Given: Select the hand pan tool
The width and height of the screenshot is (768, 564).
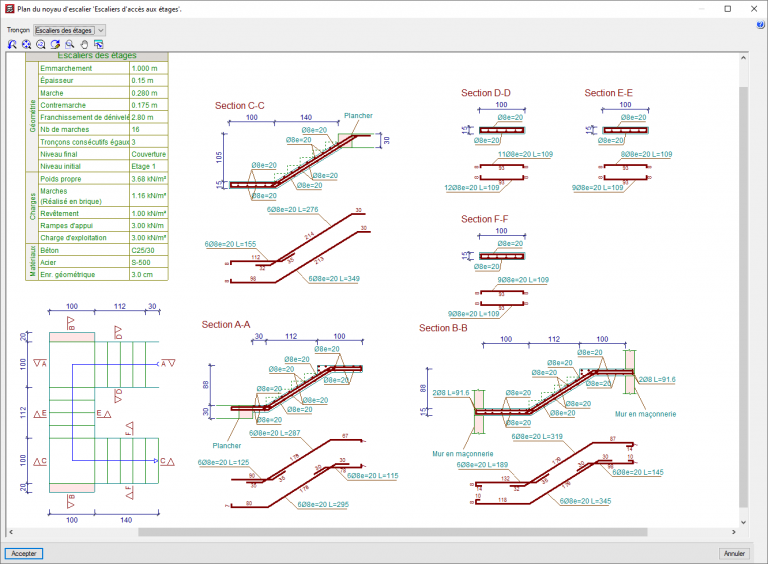Looking at the screenshot, I should click(84, 45).
